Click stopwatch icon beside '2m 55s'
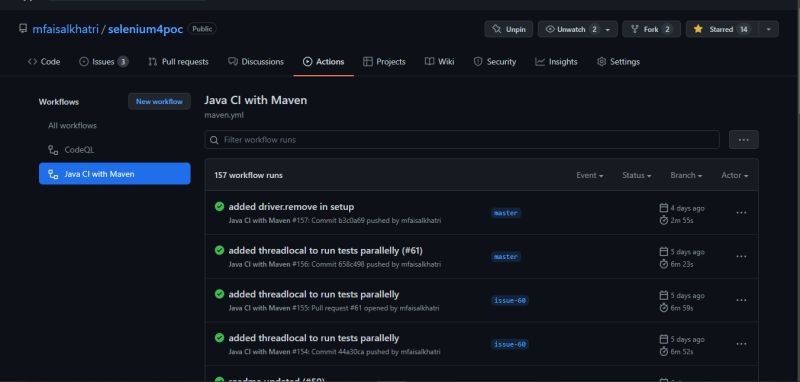This screenshot has height=382, width=800. (664, 220)
